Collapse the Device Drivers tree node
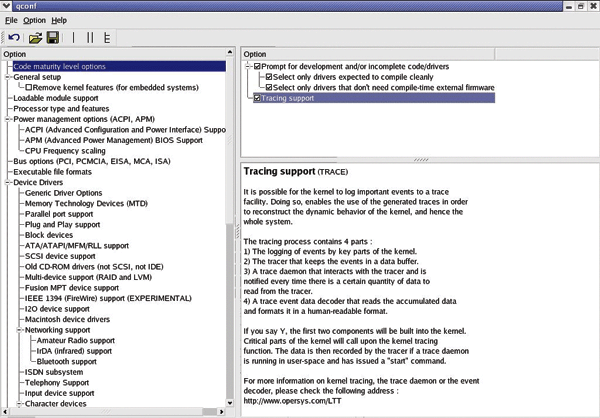Viewport: 600px width, 418px height. point(8,182)
